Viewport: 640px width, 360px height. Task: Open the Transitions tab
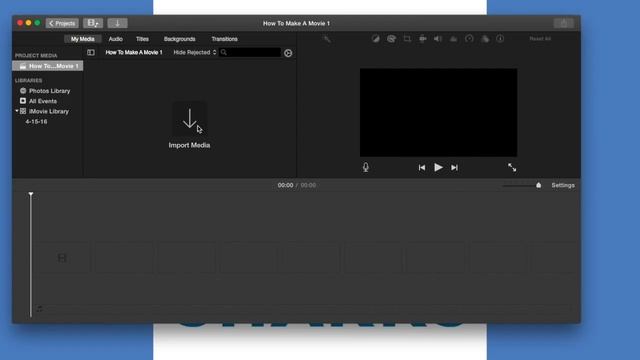[x=224, y=39]
